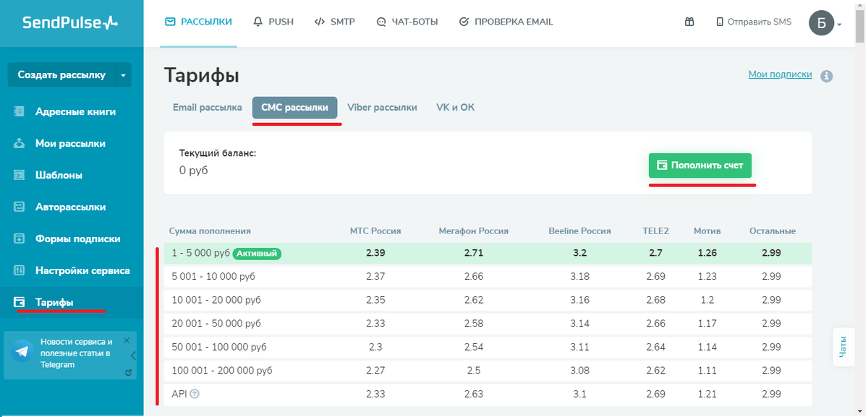The image size is (868, 417).
Task: Open the Адресные книги sidebar icon
Action: [20, 112]
